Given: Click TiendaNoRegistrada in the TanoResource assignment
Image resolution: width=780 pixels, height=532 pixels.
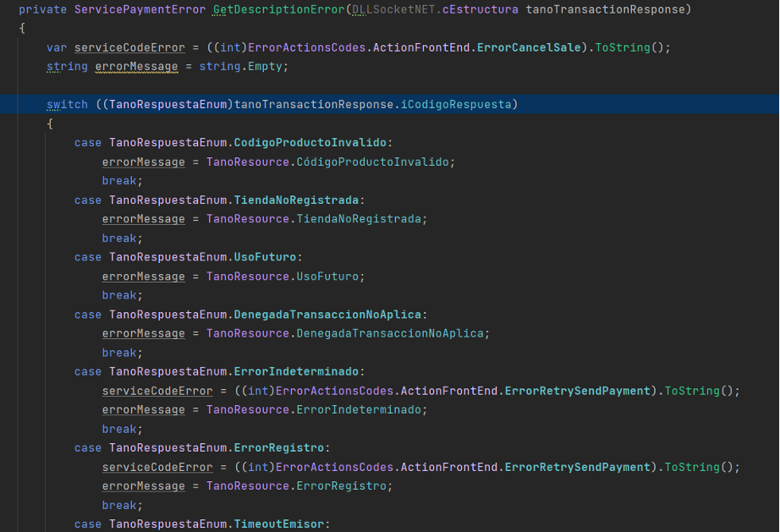Looking at the screenshot, I should (358, 219).
